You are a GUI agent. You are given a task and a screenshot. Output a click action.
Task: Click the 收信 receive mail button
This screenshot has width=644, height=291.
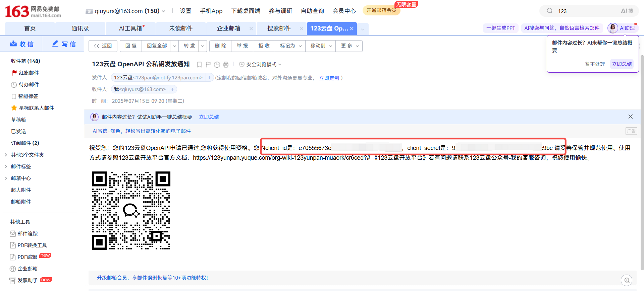tap(21, 44)
